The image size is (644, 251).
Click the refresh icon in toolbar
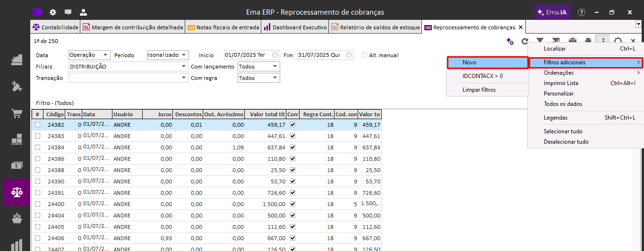click(524, 42)
